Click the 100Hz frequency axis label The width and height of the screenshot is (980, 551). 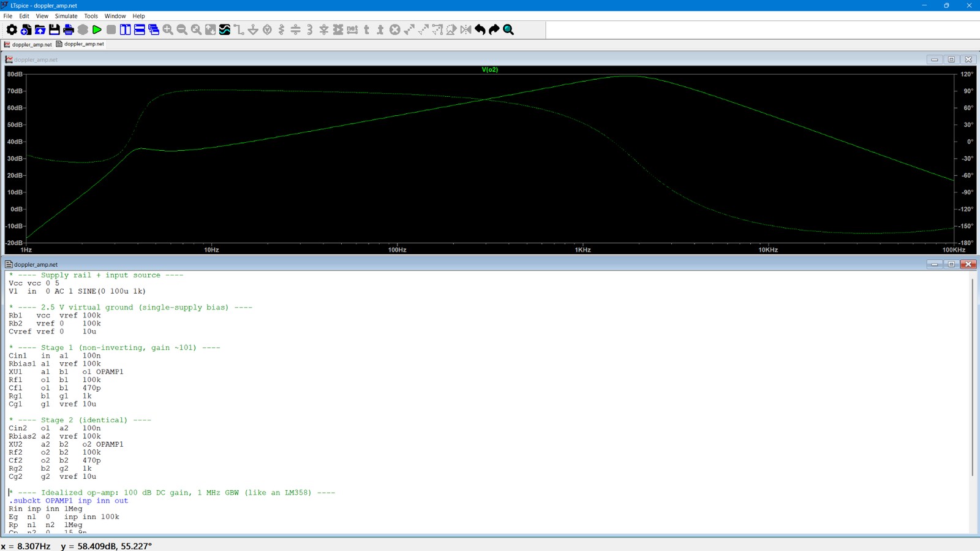(x=397, y=250)
